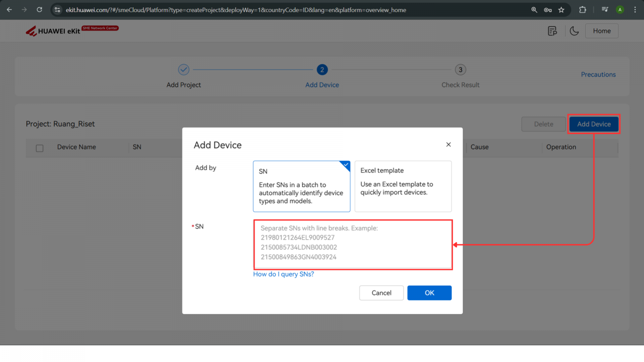The height and width of the screenshot is (362, 644).
Task: Toggle dark mode moon icon
Action: tap(574, 31)
